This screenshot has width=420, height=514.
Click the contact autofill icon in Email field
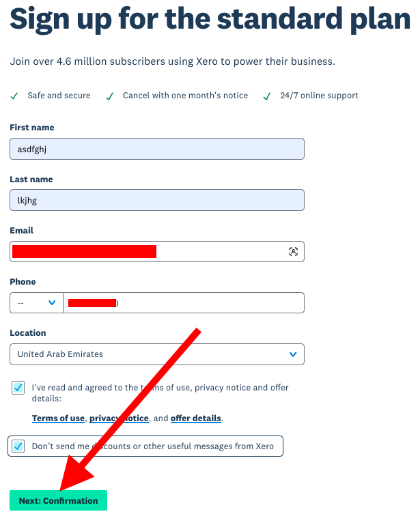point(294,251)
